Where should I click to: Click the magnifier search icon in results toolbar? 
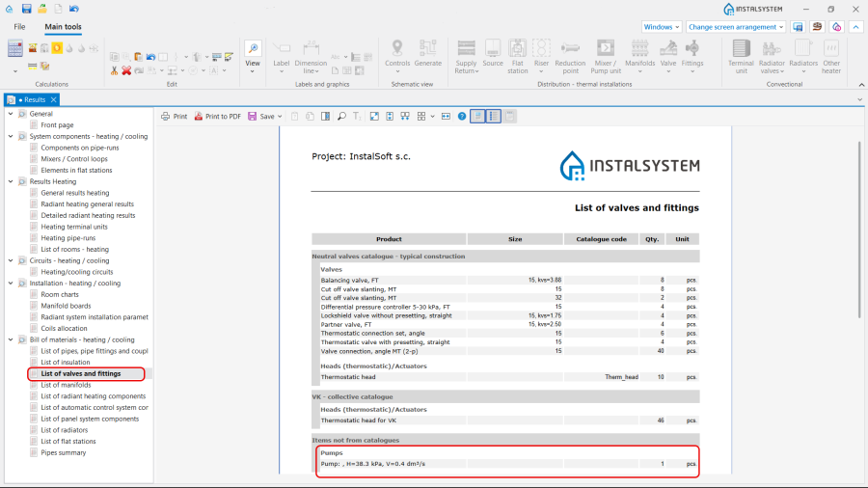point(341,116)
